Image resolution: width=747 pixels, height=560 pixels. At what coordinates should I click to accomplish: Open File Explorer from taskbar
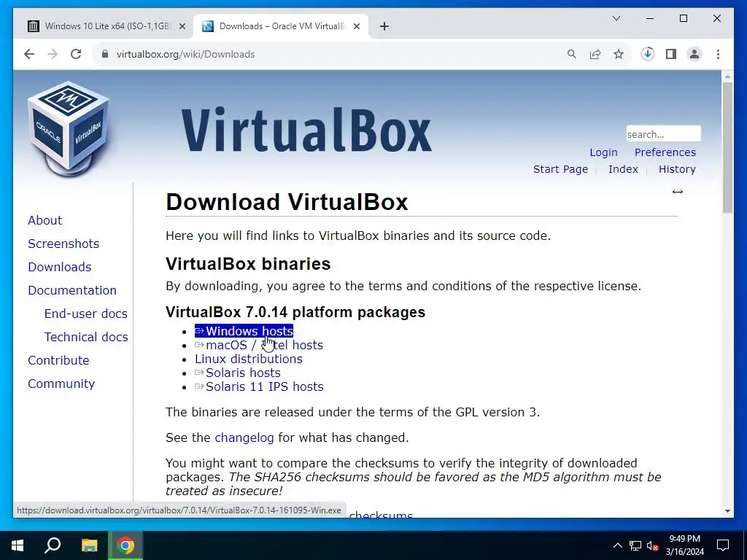(89, 545)
